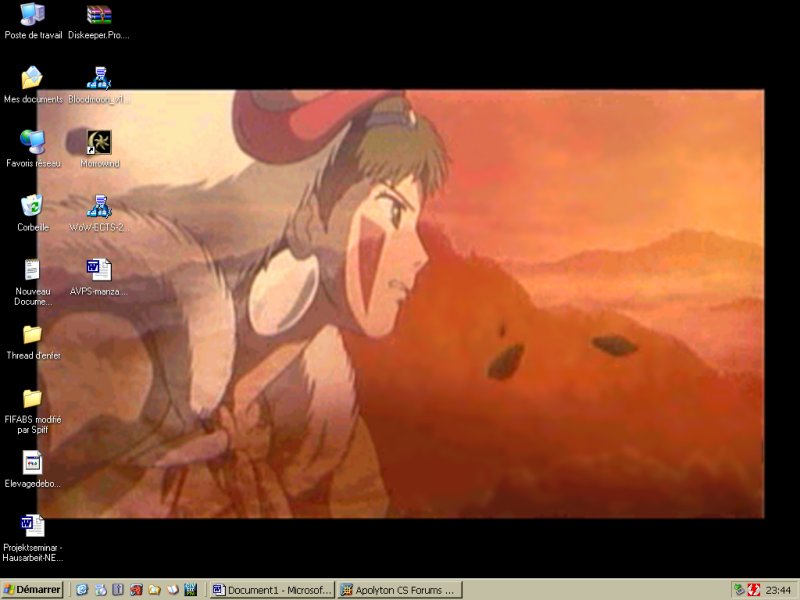
Task: Select the Mes documents folder icon
Action: pos(33,78)
